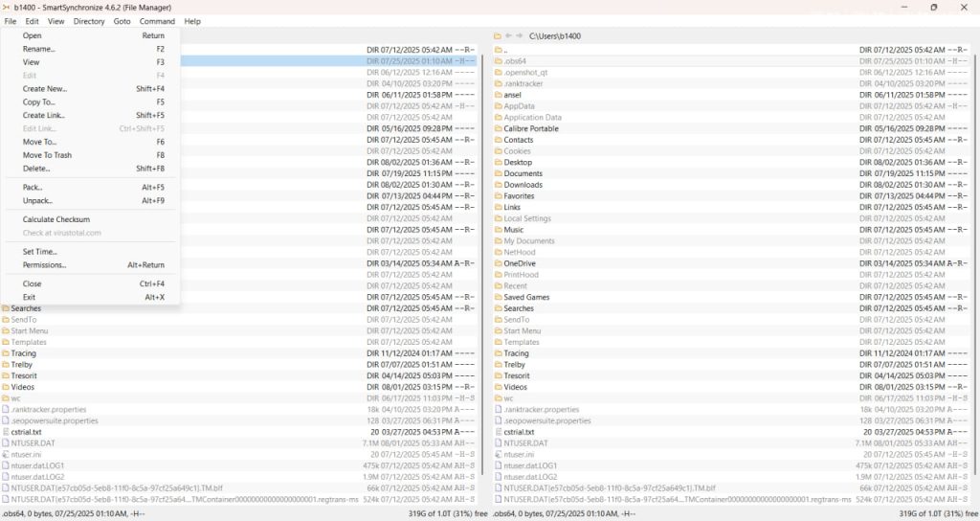Image resolution: width=980 pixels, height=521 pixels.
Task: Click the cstrial.txt file icon in left pane
Action: [x=6, y=432]
